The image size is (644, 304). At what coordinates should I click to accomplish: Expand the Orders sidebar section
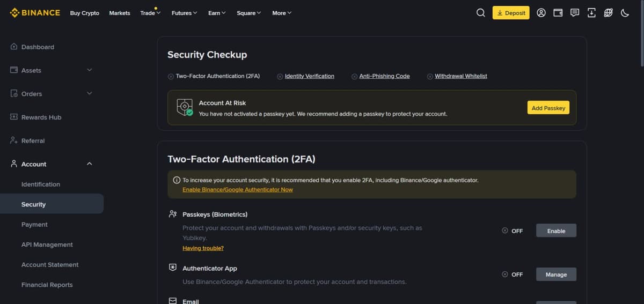tap(89, 93)
